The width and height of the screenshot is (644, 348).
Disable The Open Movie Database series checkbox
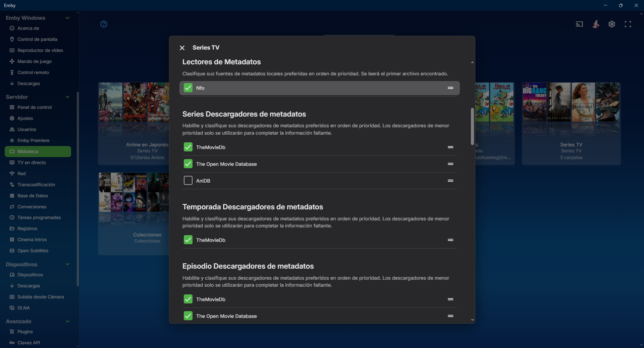pos(188,164)
